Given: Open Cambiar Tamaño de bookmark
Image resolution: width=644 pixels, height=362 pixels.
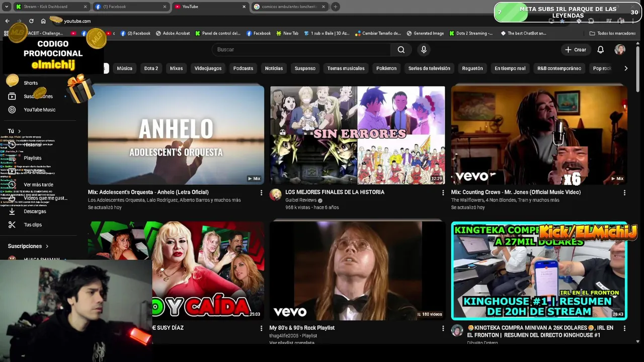Looking at the screenshot, I should (378, 33).
